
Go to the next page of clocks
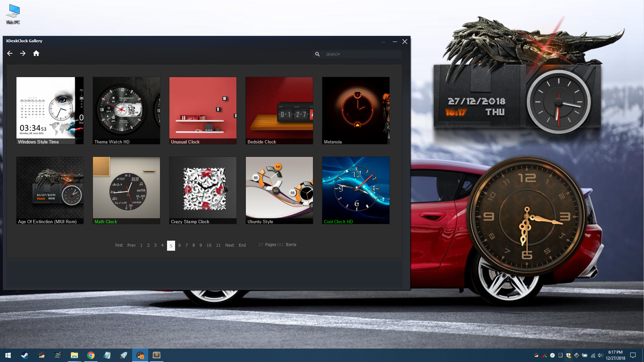pos(229,245)
